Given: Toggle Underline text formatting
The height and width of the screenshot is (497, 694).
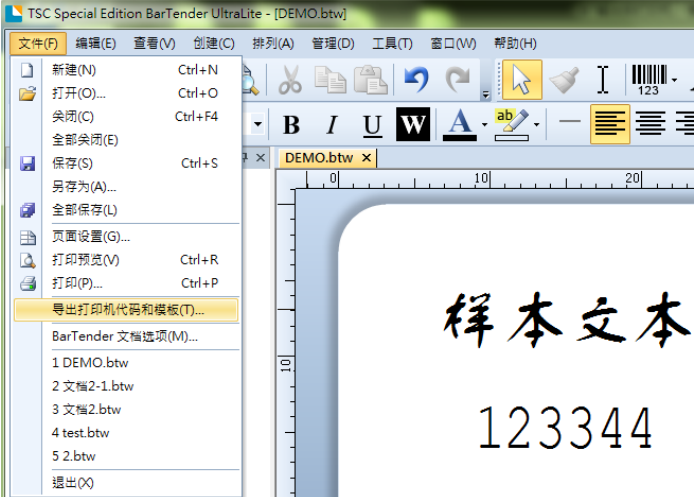Looking at the screenshot, I should pyautogui.click(x=372, y=125).
